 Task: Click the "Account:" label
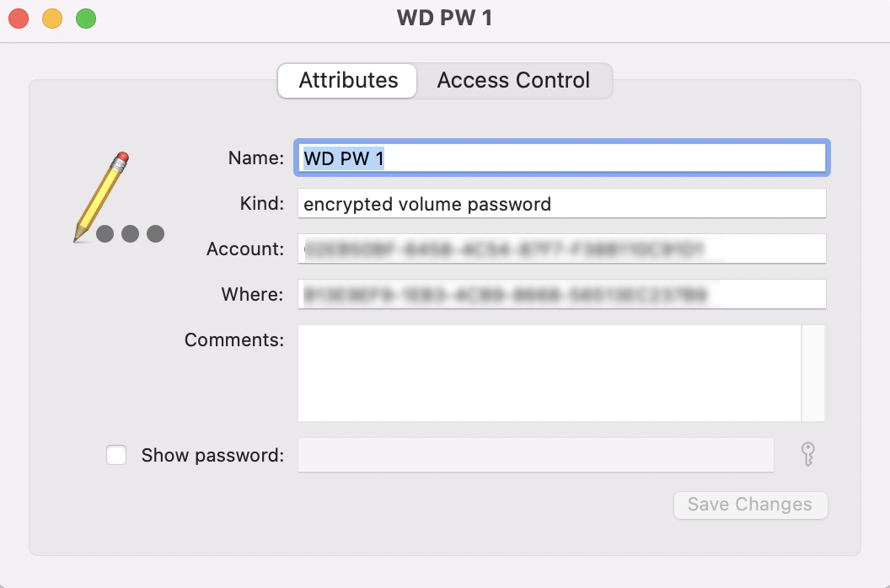click(x=245, y=249)
